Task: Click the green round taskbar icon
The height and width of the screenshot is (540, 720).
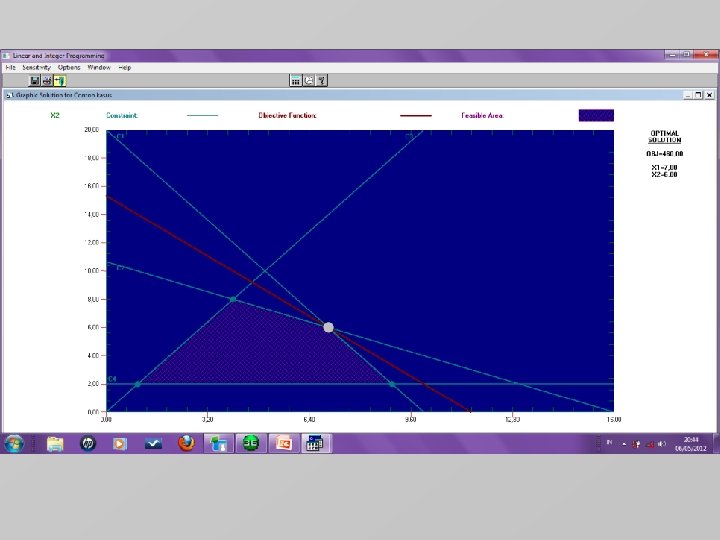Action: tap(251, 443)
